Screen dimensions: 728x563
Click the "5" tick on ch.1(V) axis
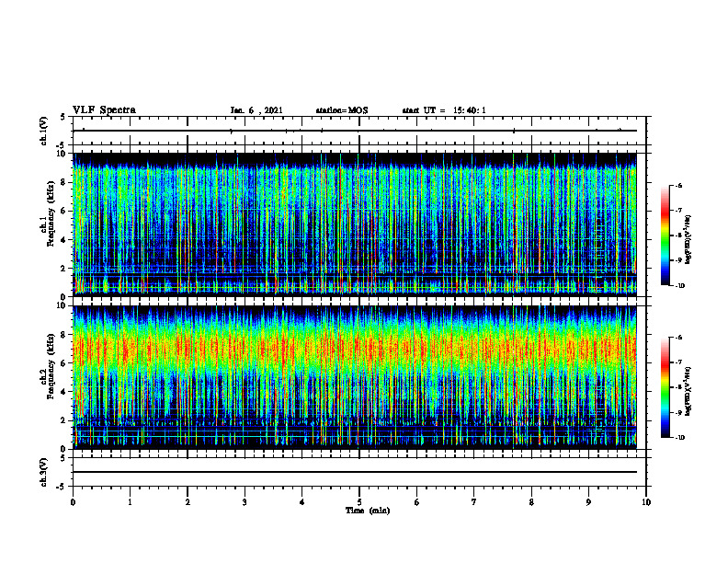63,117
